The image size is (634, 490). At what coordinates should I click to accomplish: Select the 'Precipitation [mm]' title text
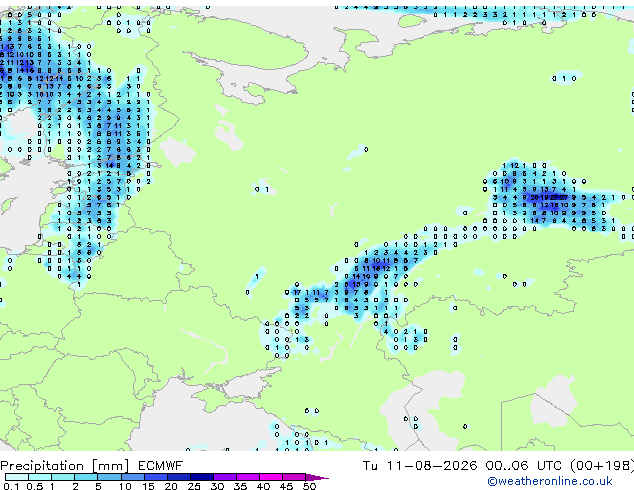(65, 466)
